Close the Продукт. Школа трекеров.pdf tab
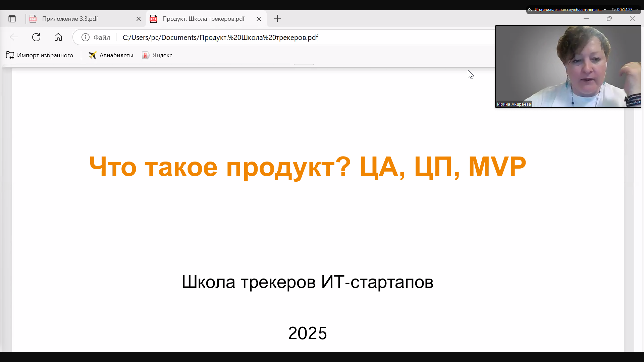 (x=259, y=19)
